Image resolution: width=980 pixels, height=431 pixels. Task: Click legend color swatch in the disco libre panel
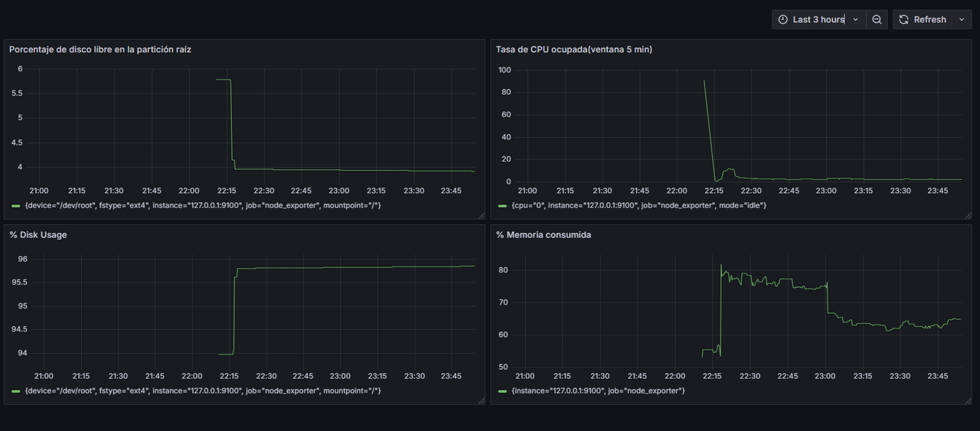pos(16,205)
